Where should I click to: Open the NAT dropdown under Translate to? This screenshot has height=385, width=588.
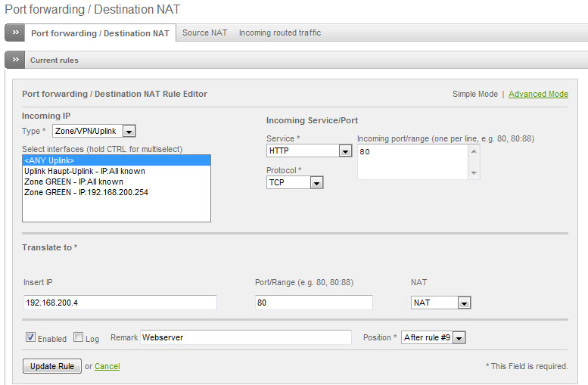click(464, 303)
